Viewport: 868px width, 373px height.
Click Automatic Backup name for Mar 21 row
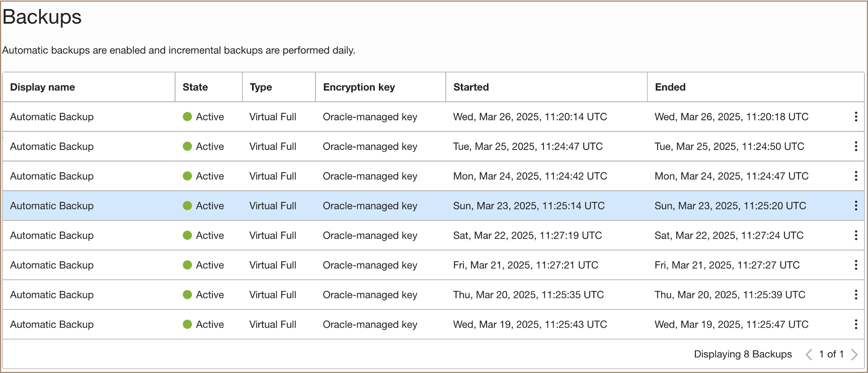(52, 265)
